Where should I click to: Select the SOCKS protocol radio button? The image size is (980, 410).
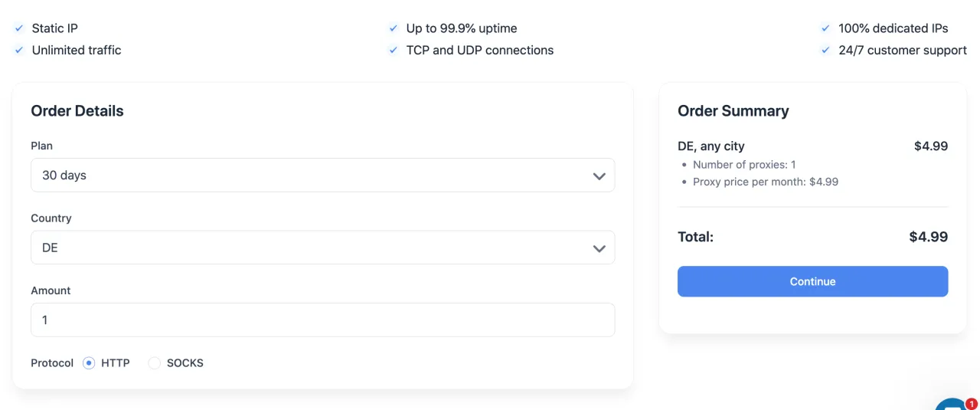click(x=155, y=363)
